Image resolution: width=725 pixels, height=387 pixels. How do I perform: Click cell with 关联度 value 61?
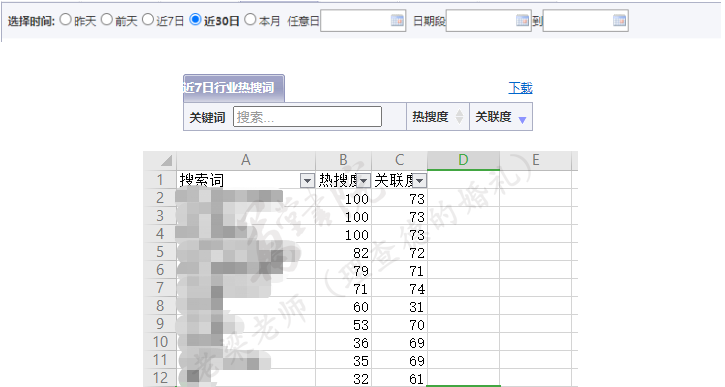coord(399,378)
